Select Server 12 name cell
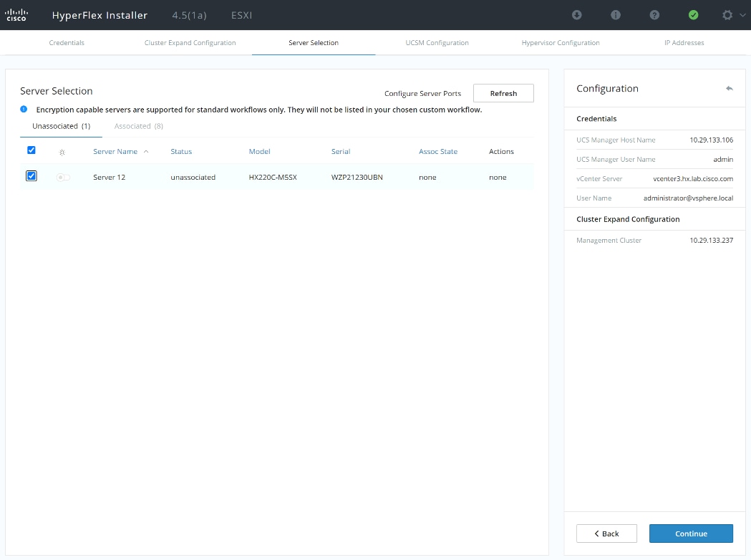 pyautogui.click(x=110, y=178)
